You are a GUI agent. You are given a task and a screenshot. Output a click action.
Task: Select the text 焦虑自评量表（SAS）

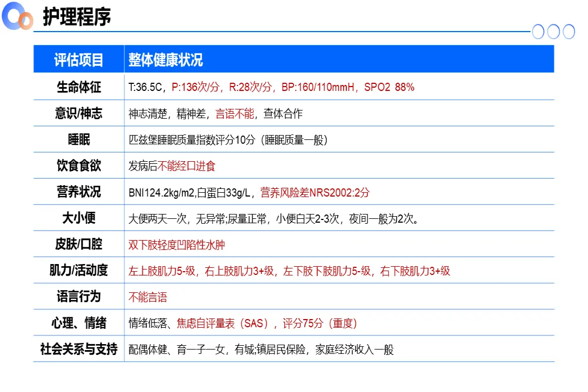[222, 323]
